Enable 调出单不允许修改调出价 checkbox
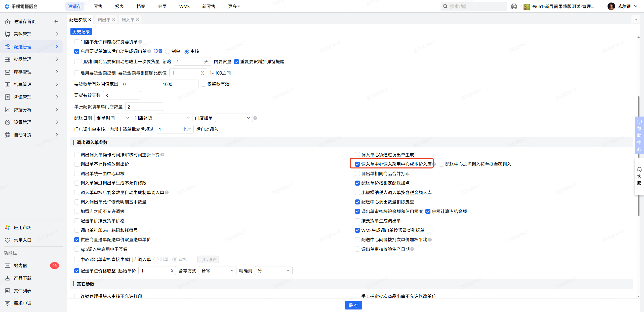This screenshot has width=644, height=312. [77, 164]
